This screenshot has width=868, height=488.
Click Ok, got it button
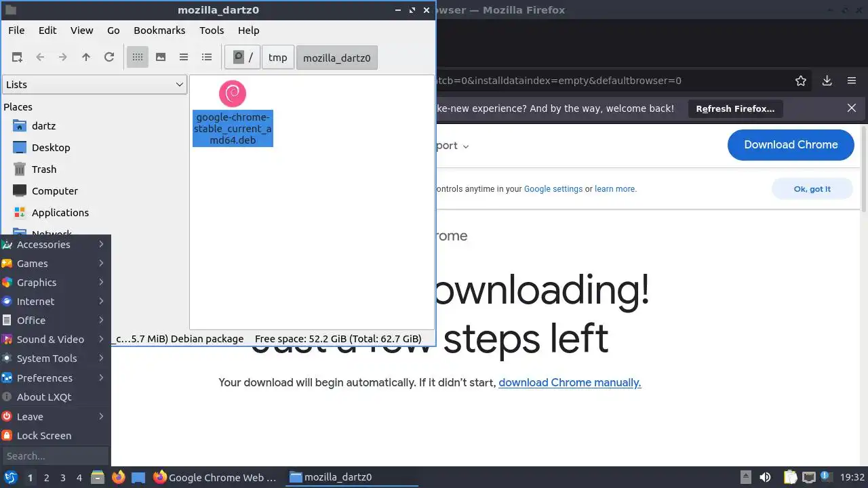tap(812, 189)
